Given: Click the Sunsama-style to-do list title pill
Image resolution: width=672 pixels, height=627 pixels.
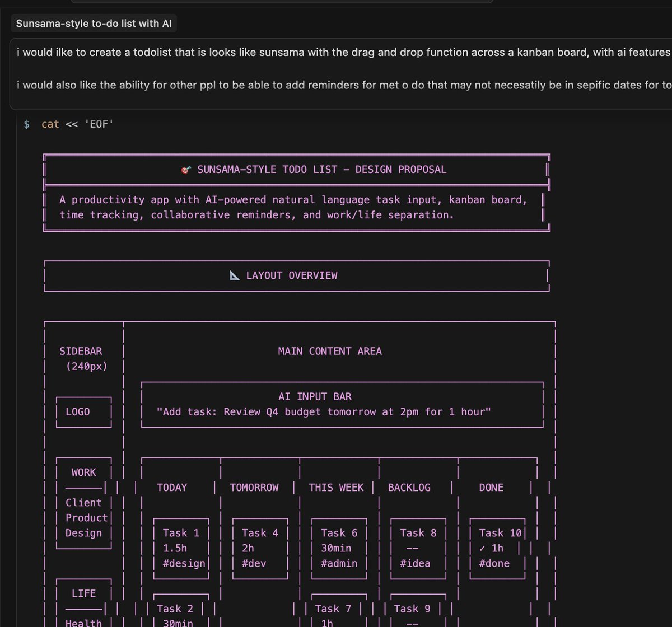Looking at the screenshot, I should coord(94,23).
